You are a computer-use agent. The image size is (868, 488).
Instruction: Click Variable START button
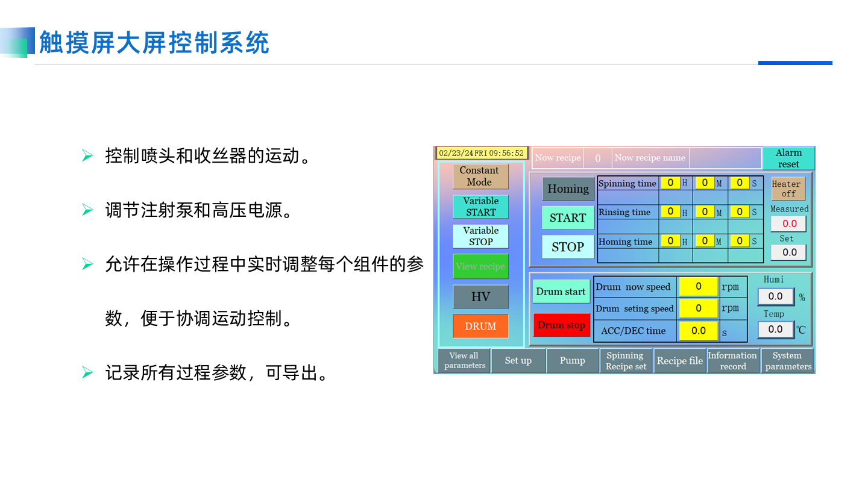tap(480, 207)
